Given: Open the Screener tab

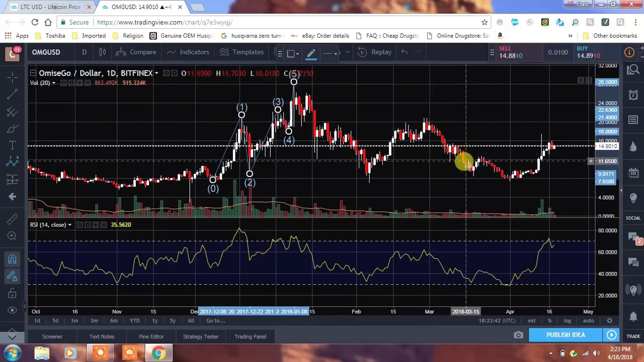Looking at the screenshot, I should pyautogui.click(x=52, y=336).
